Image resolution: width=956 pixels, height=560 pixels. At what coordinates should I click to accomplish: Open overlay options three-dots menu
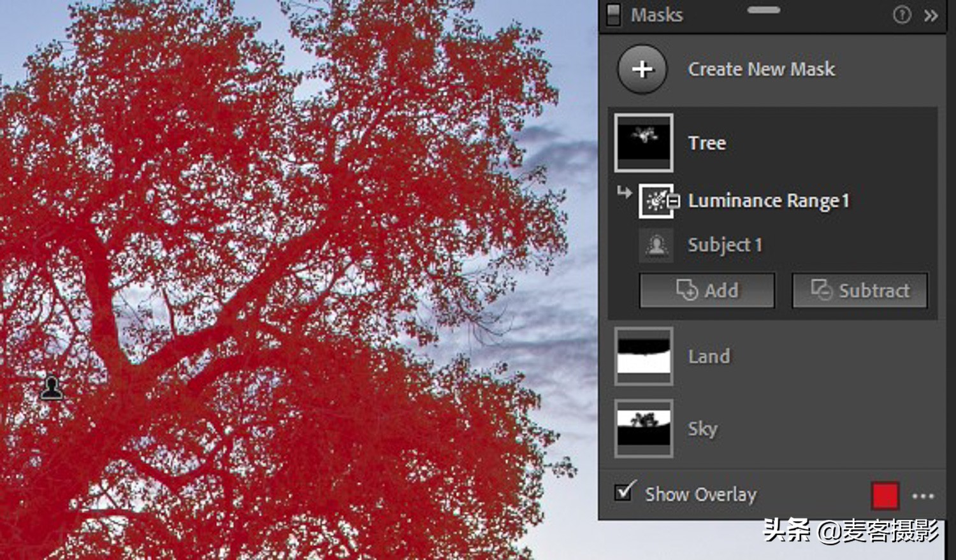[x=923, y=496]
